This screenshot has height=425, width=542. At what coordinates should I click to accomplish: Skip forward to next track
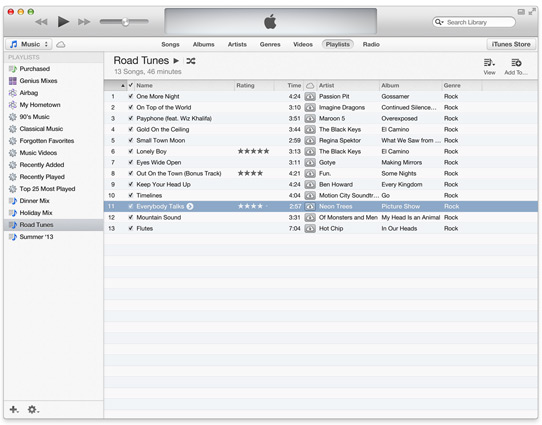[84, 22]
